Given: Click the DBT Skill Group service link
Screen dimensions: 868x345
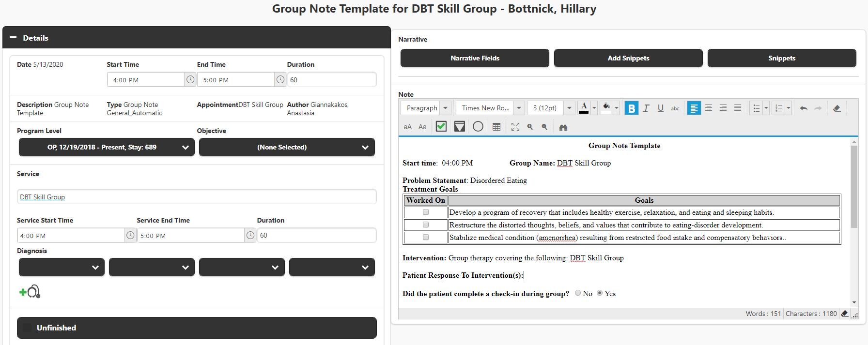Looking at the screenshot, I should click(42, 197).
